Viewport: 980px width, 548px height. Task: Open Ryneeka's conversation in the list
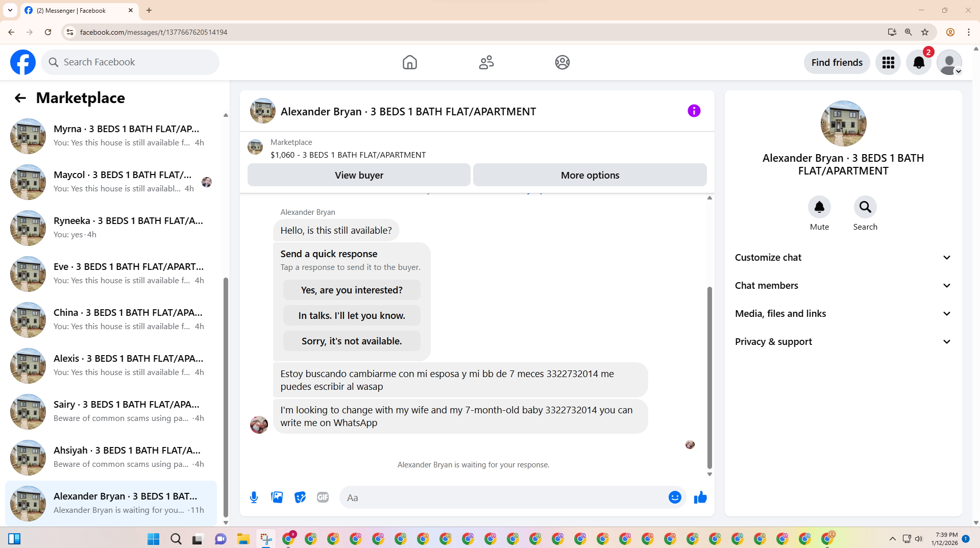[111, 228]
